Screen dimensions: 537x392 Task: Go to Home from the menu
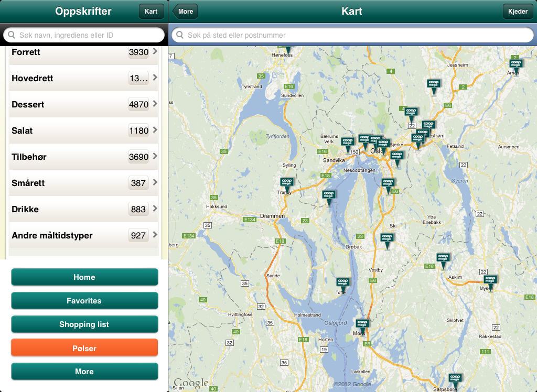pyautogui.click(x=84, y=277)
